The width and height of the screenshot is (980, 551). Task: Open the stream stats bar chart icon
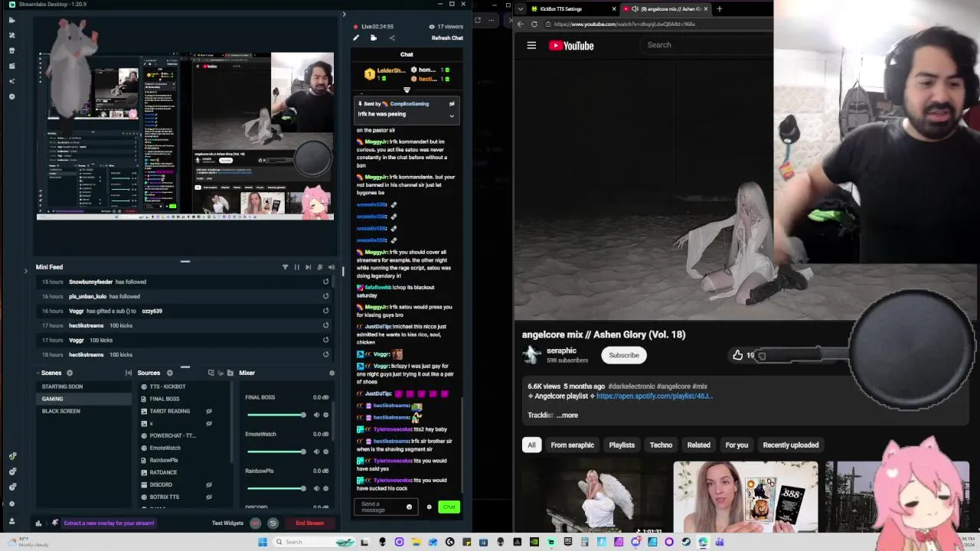[38, 523]
